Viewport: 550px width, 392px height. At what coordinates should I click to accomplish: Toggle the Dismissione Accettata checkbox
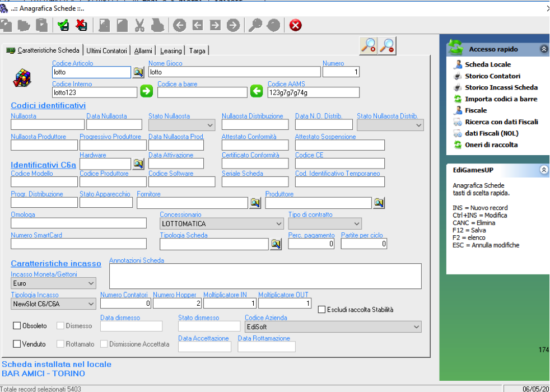coord(104,344)
